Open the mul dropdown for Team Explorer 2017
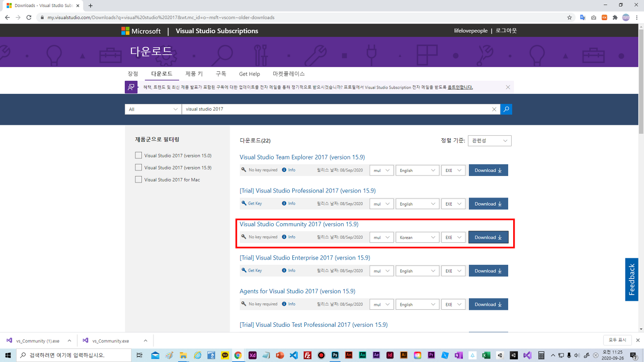 [381, 170]
